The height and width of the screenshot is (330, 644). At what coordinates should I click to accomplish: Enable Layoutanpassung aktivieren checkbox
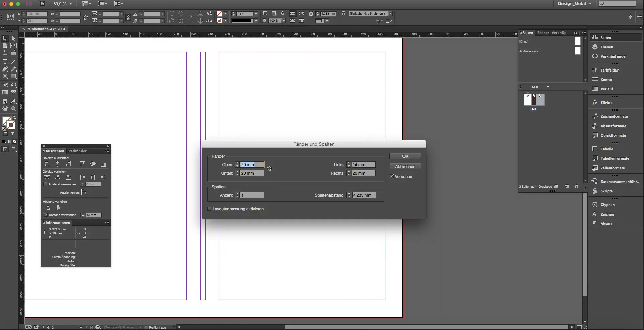[210, 209]
